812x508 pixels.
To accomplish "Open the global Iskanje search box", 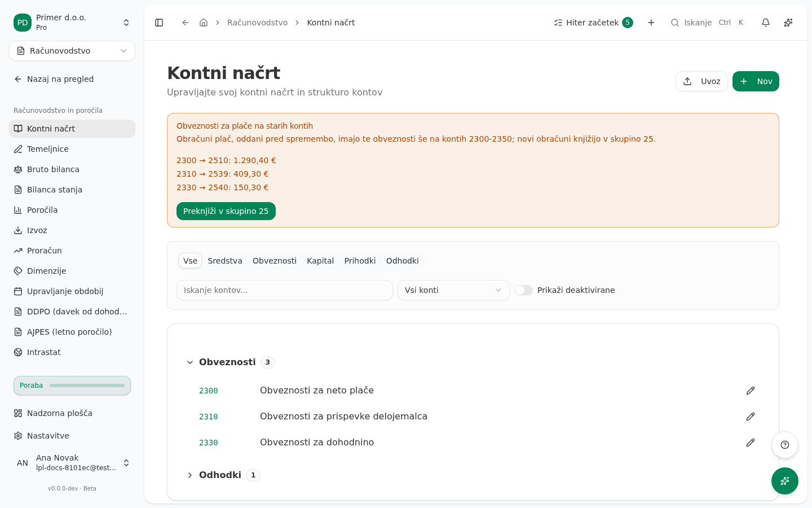I will pyautogui.click(x=708, y=23).
